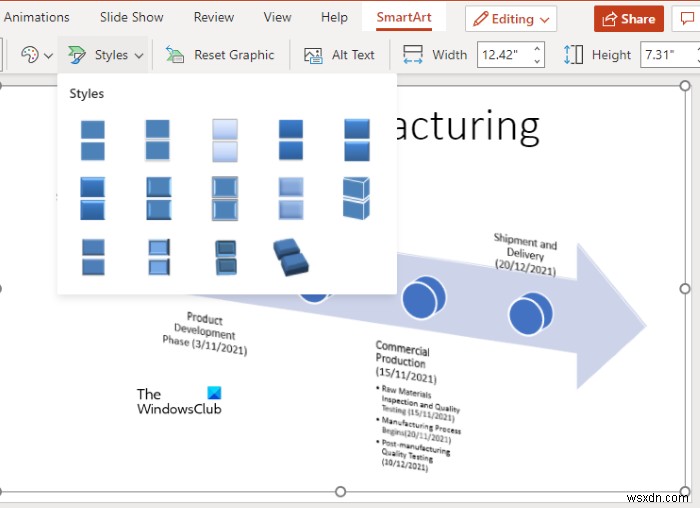700x508 pixels.
Task: Apply the first flat style in row three
Action: [x=94, y=257]
